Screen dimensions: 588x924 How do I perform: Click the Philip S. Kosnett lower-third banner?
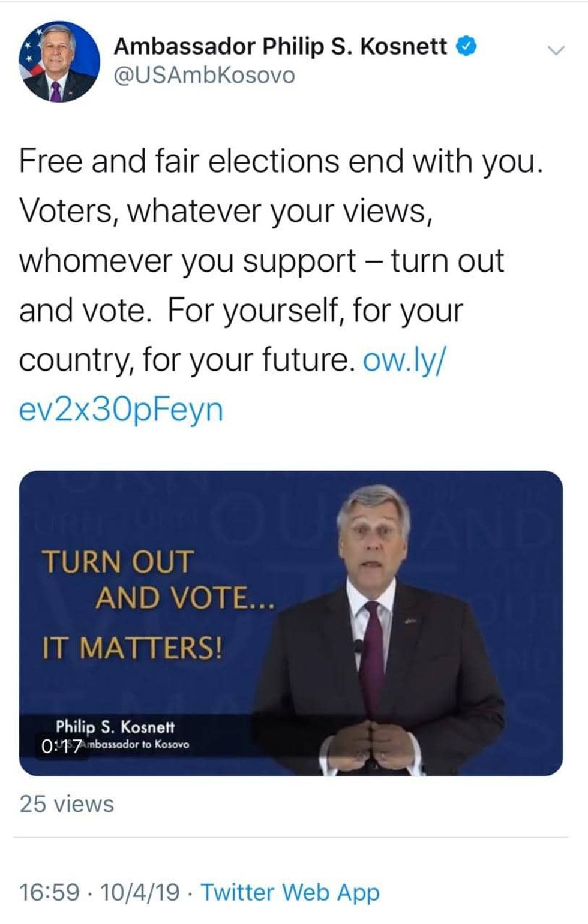click(115, 727)
